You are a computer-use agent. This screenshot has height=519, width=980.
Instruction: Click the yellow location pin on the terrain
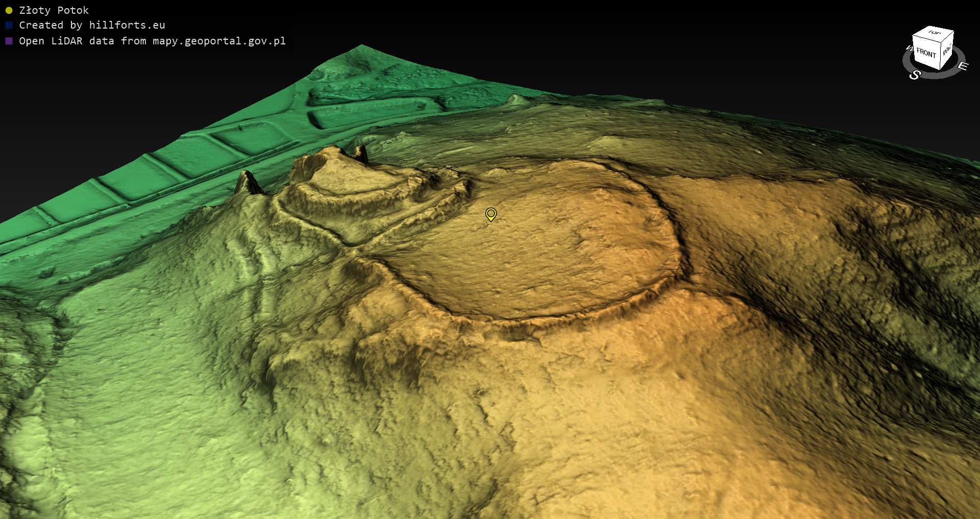pyautogui.click(x=491, y=214)
